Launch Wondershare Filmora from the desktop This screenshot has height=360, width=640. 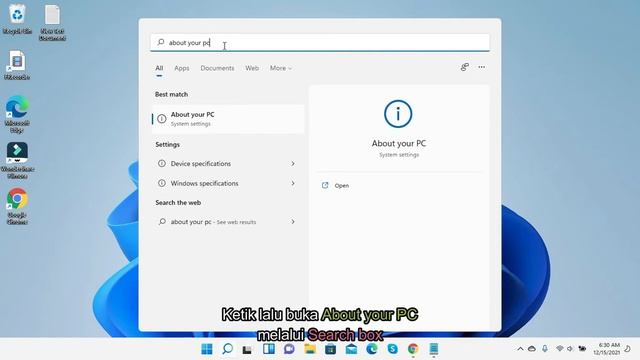17,160
